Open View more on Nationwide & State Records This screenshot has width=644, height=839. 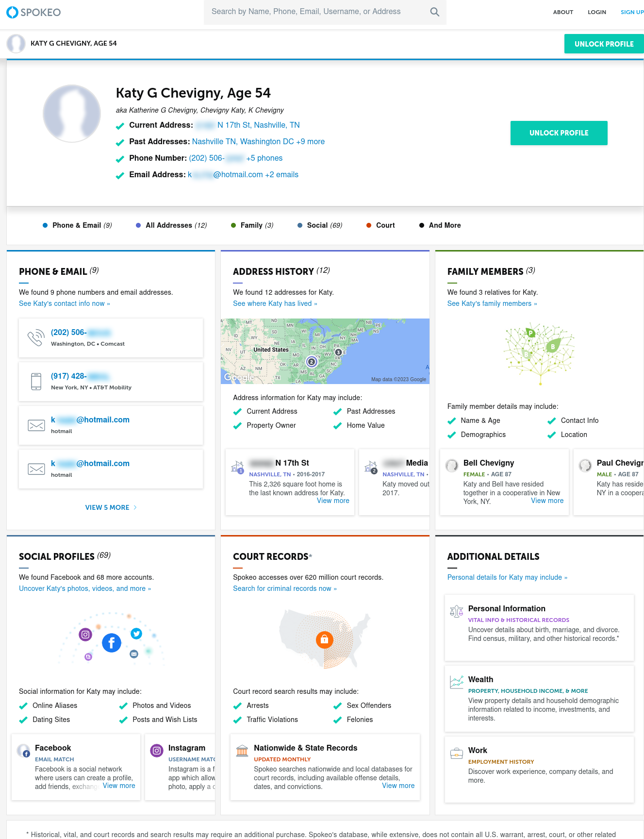[x=398, y=786]
